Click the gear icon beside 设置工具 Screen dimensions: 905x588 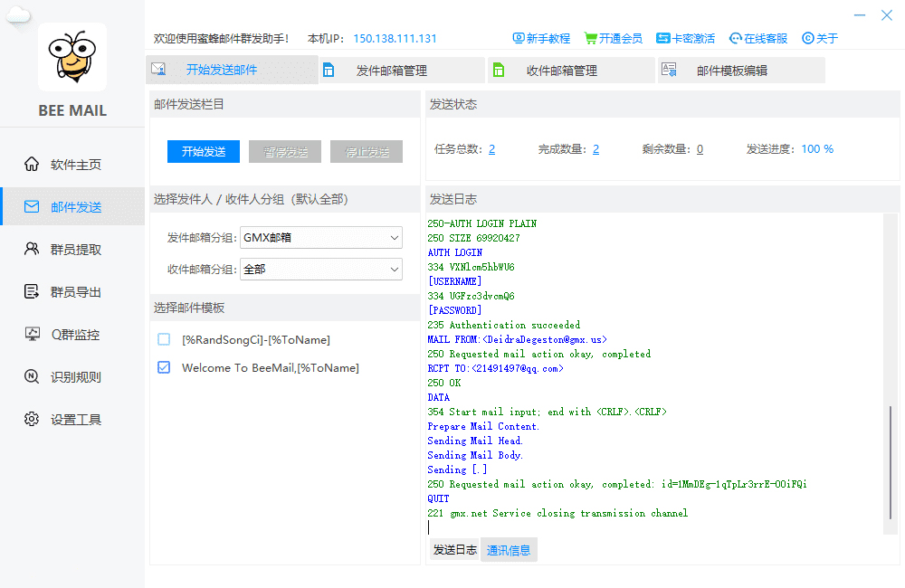pyautogui.click(x=32, y=419)
